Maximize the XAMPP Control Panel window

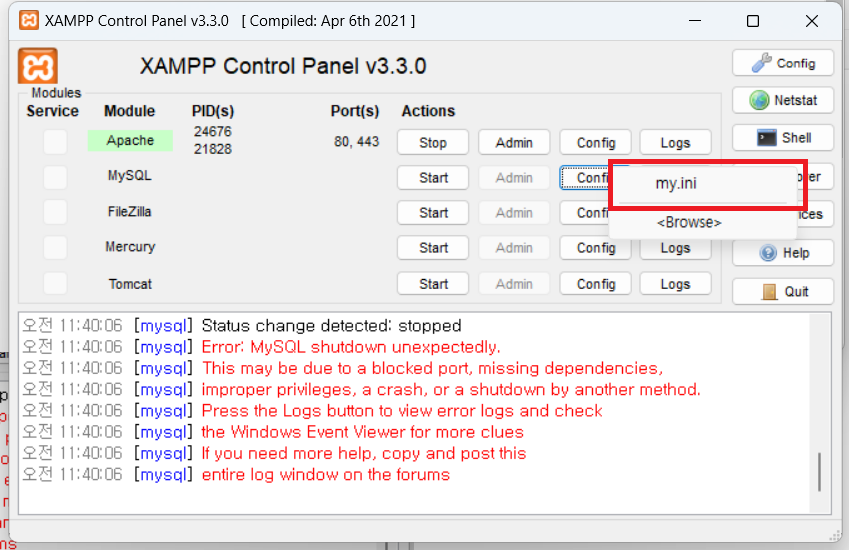pyautogui.click(x=753, y=21)
